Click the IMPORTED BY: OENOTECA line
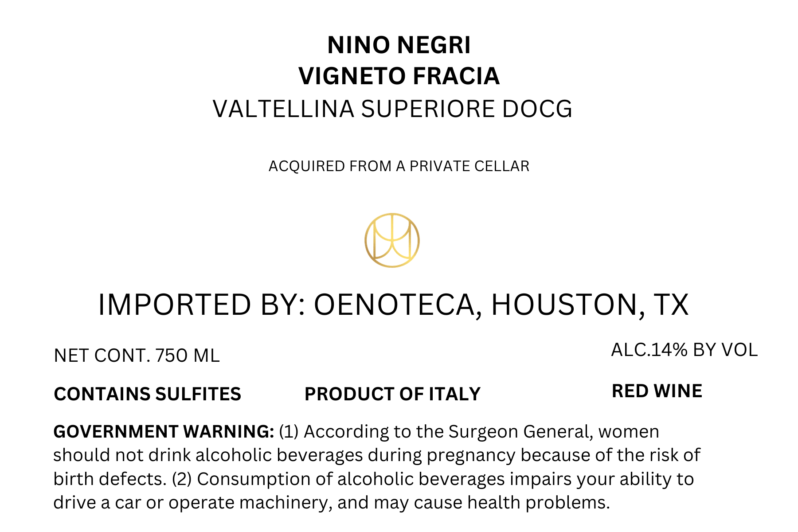The image size is (798, 532). coord(393,305)
